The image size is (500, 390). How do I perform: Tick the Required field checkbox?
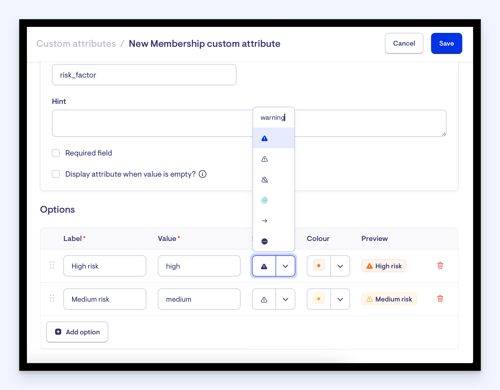point(56,153)
